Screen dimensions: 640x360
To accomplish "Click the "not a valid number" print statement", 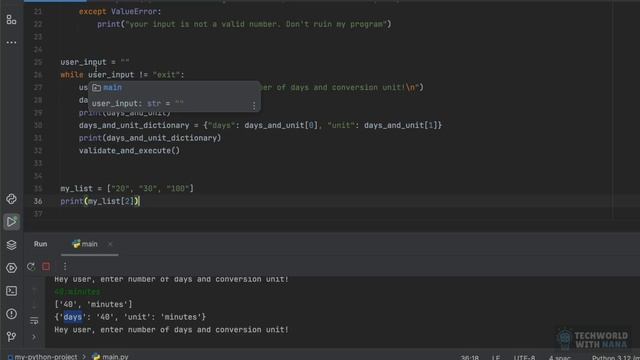I will (x=244, y=24).
